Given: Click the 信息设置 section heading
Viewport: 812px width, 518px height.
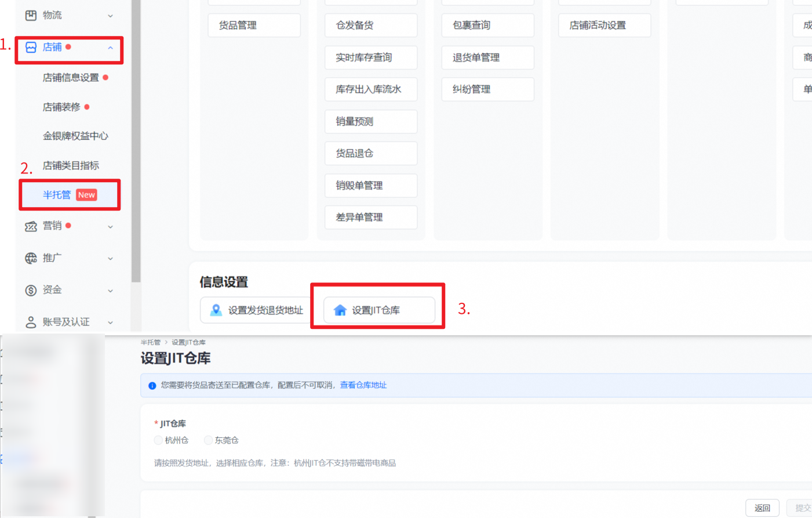Looking at the screenshot, I should (224, 282).
